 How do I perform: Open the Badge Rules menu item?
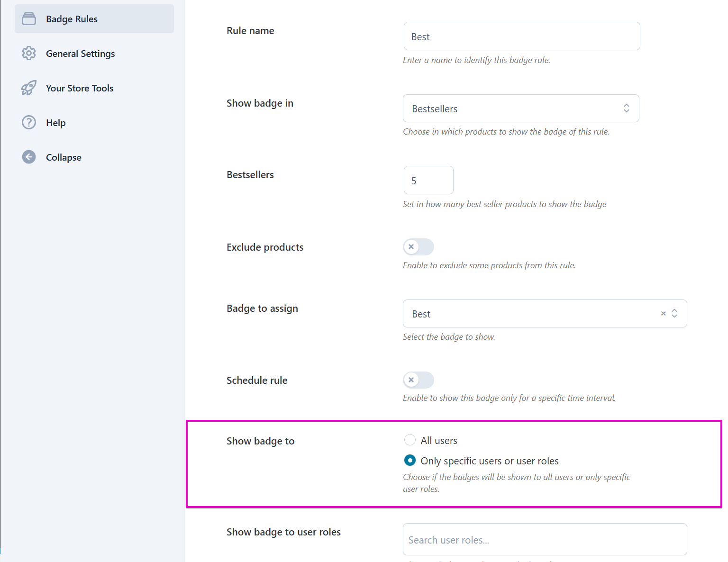pyautogui.click(x=72, y=19)
